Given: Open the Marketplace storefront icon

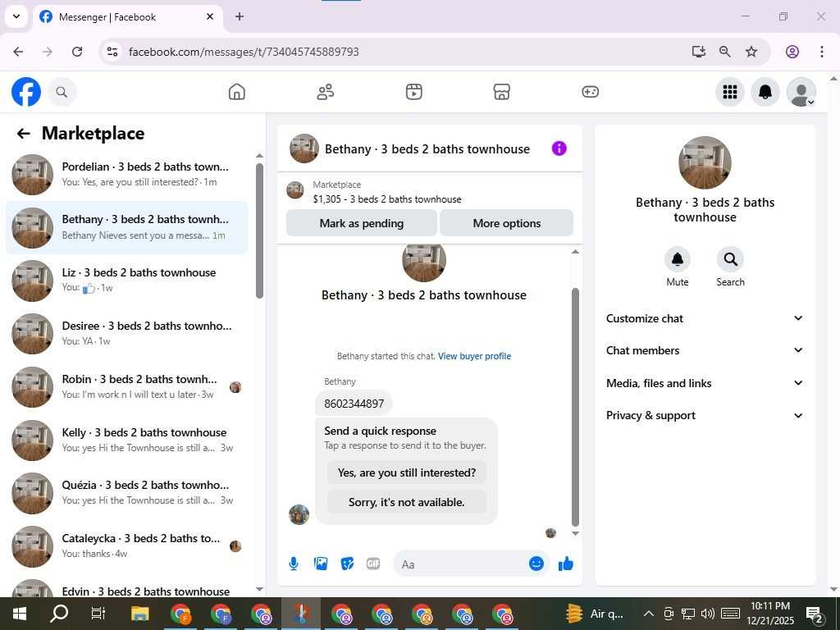Looking at the screenshot, I should pyautogui.click(x=501, y=92).
